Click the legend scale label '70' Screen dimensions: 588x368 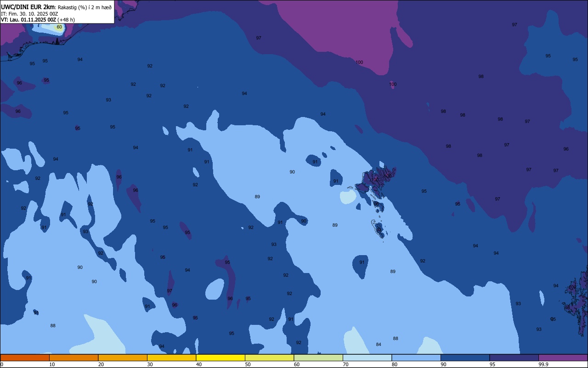pyautogui.click(x=345, y=364)
